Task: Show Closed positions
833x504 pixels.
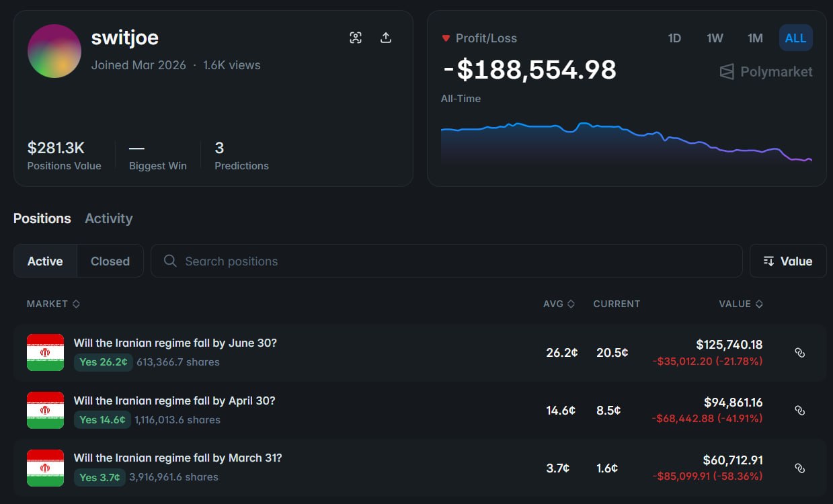Action: tap(110, 261)
